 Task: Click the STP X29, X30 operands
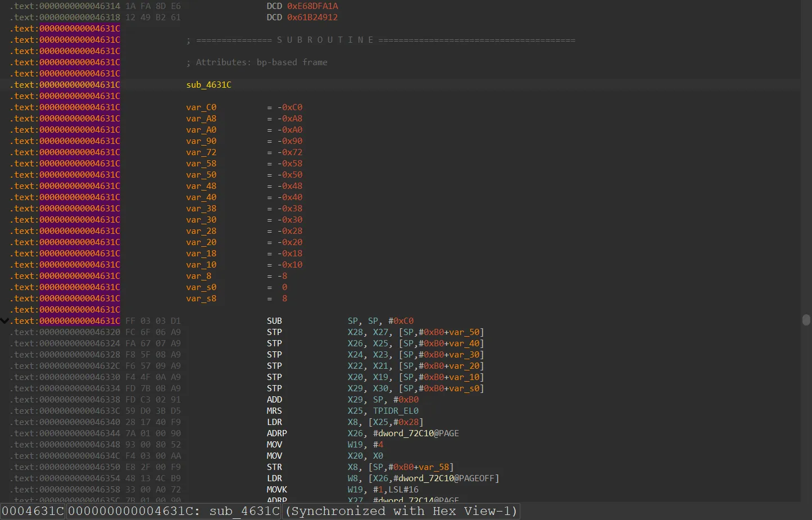point(415,388)
